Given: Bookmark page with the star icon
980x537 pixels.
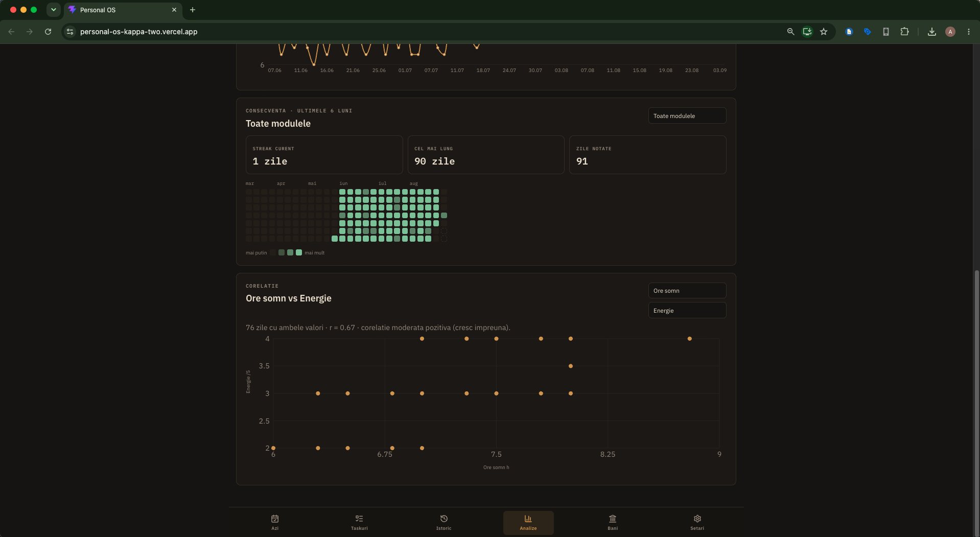Looking at the screenshot, I should coord(824,32).
